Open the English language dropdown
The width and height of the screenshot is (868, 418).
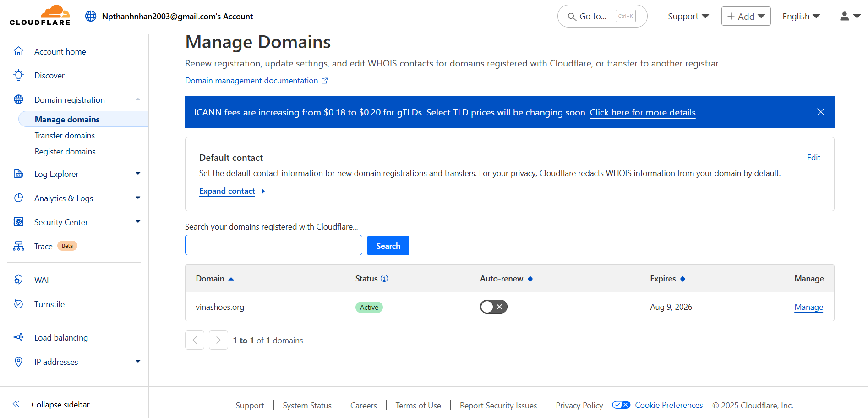pos(800,16)
